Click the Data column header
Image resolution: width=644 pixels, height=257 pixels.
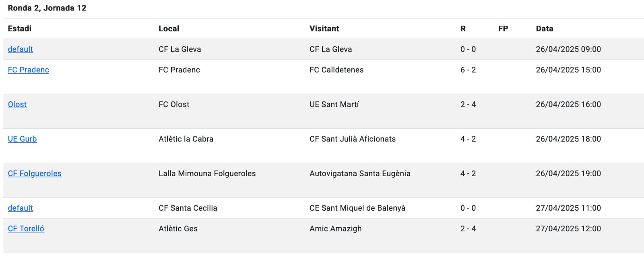point(545,29)
